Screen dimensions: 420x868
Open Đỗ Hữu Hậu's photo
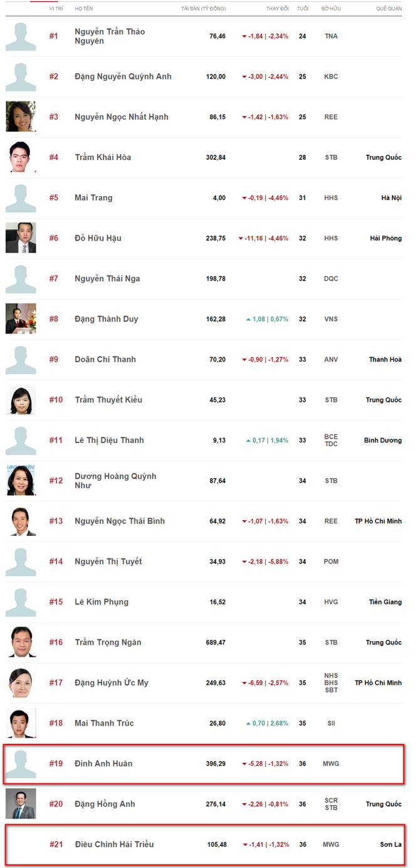click(x=21, y=238)
